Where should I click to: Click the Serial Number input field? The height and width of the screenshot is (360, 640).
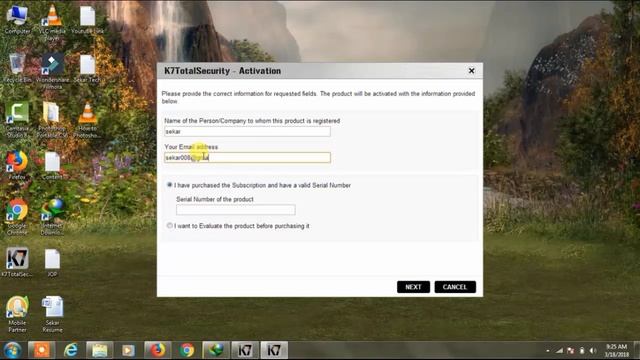(x=236, y=210)
